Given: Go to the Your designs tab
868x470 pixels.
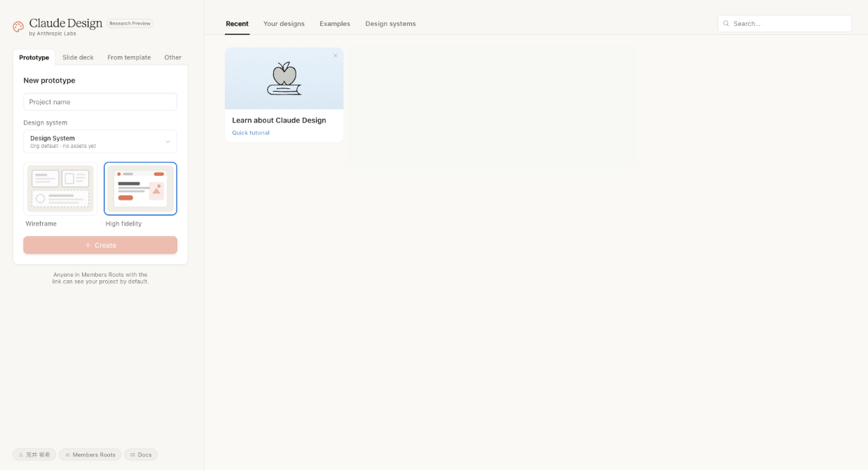Looking at the screenshot, I should [x=284, y=24].
